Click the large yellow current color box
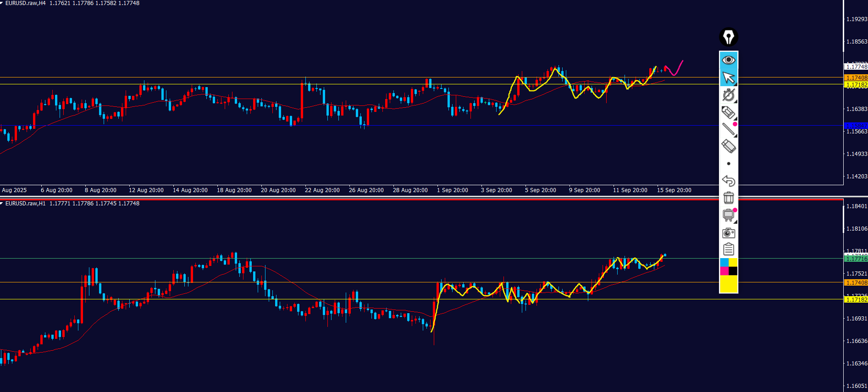This screenshot has width=868, height=392. tap(728, 284)
